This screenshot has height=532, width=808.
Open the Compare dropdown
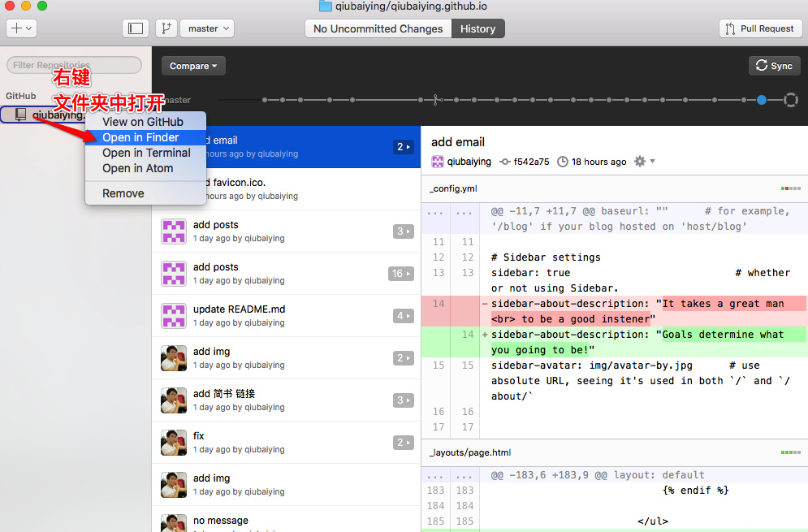(193, 66)
